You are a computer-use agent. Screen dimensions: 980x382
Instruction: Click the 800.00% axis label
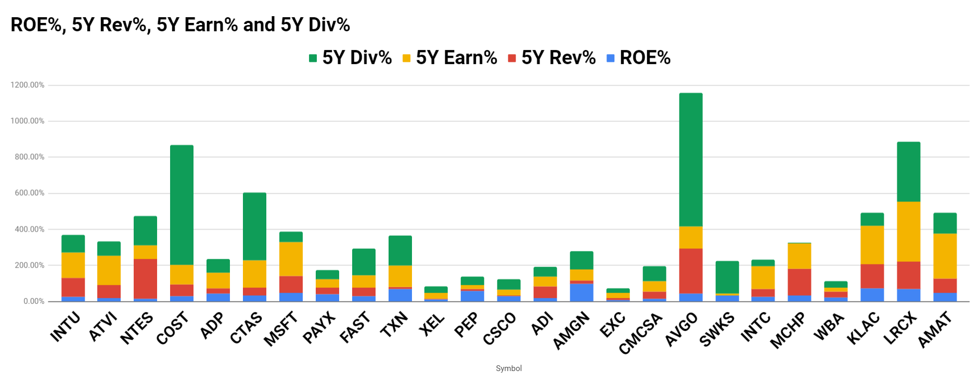30,157
